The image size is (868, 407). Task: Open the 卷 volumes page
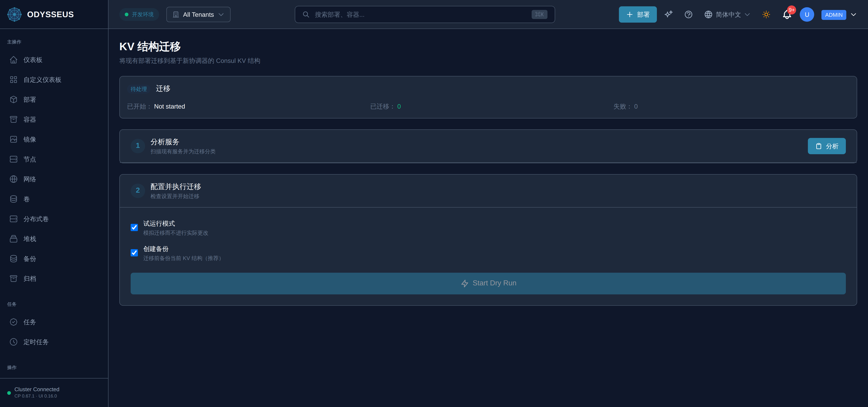[x=54, y=199]
